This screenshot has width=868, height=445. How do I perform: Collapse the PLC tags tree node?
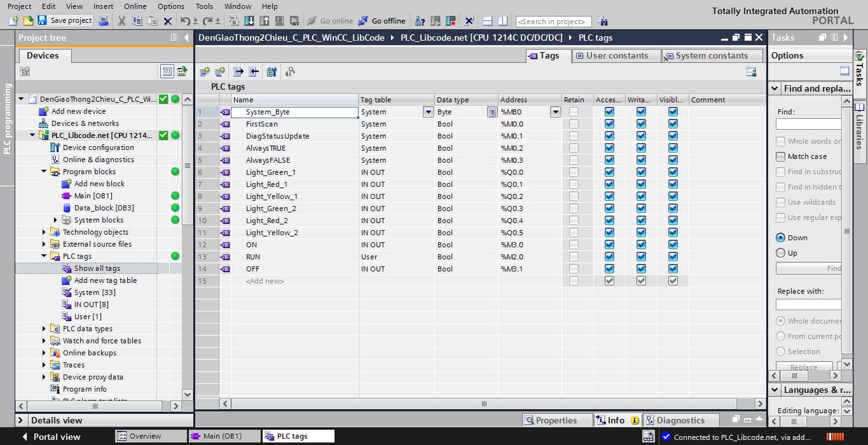tap(44, 256)
